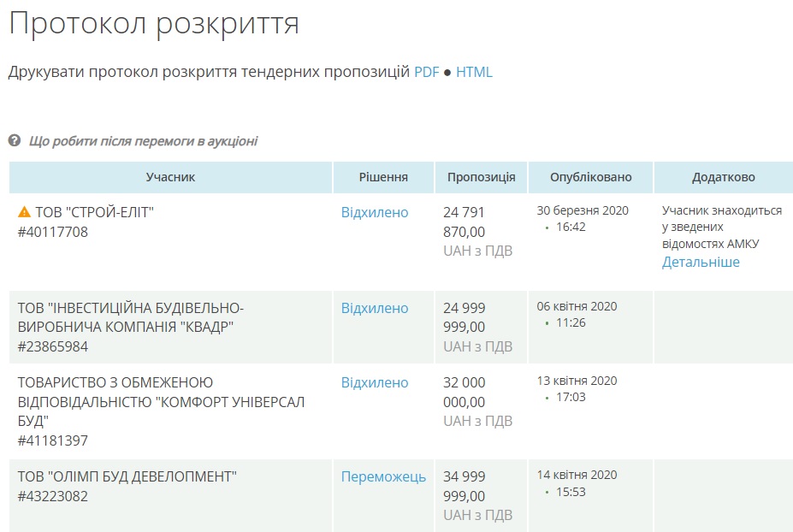Click the Додатково column header

pos(724,178)
